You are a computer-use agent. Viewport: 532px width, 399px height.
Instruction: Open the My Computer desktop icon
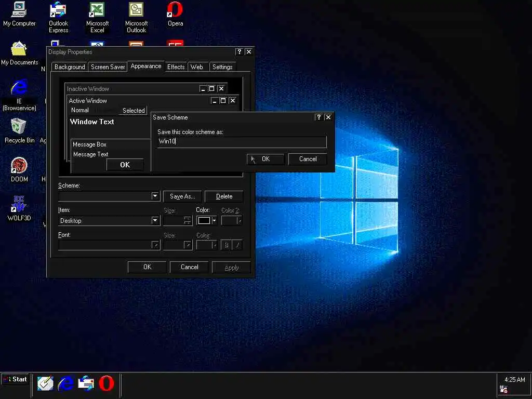point(19,14)
